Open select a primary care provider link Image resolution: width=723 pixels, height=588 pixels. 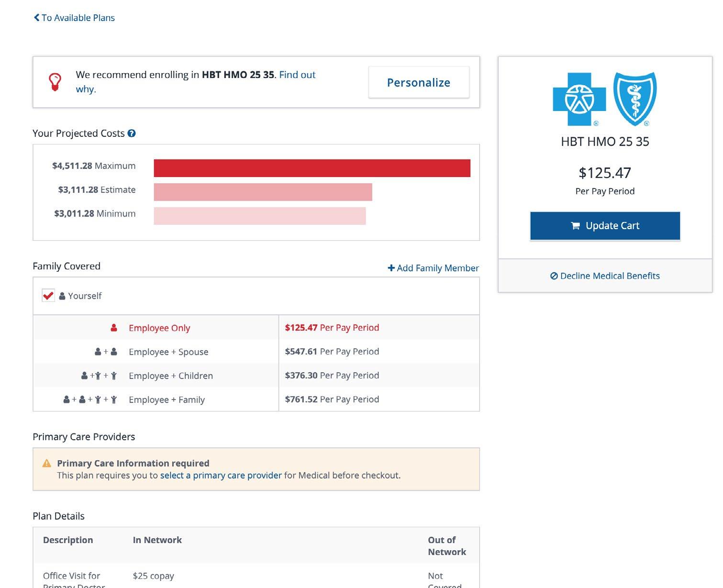(221, 475)
